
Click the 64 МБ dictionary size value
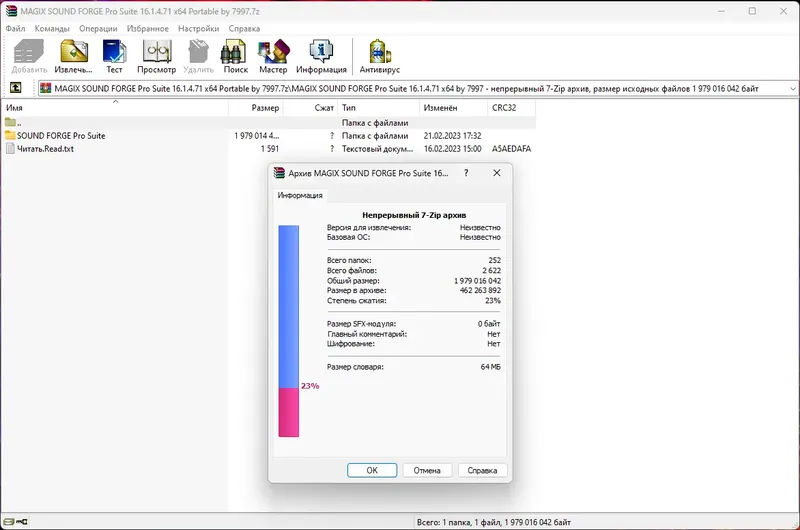click(x=491, y=367)
